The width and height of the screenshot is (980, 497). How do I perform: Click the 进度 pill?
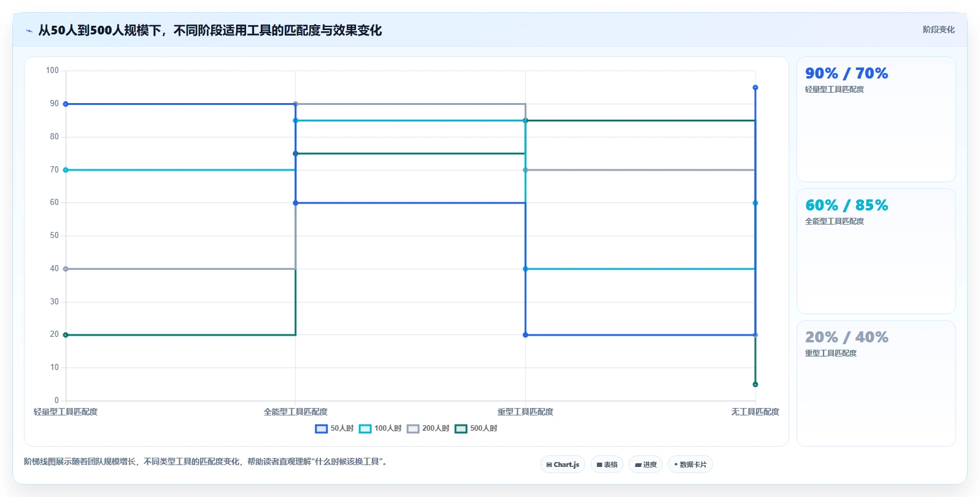(x=646, y=464)
